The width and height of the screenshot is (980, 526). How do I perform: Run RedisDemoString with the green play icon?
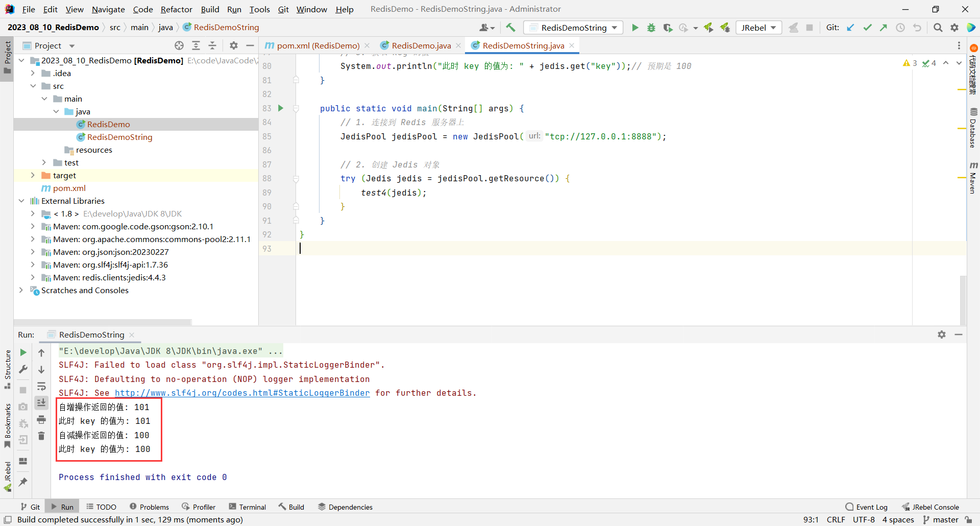click(x=635, y=28)
